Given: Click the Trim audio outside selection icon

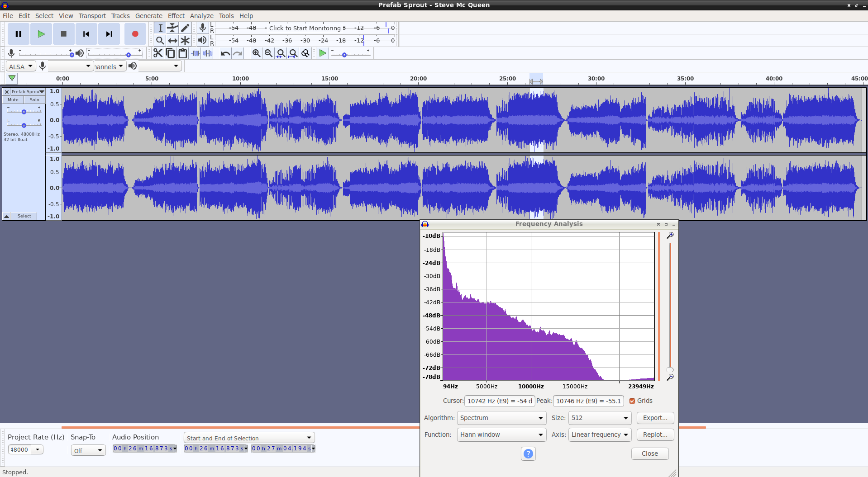Looking at the screenshot, I should click(x=196, y=53).
